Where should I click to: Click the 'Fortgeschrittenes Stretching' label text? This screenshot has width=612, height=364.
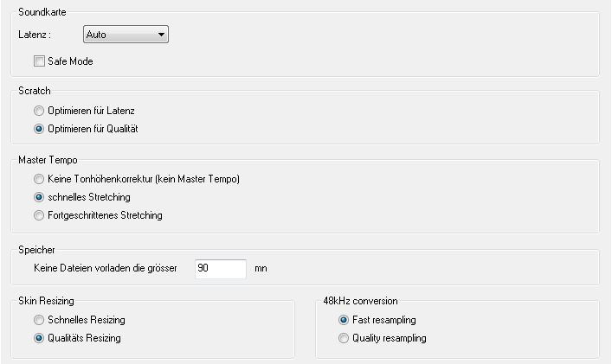105,215
